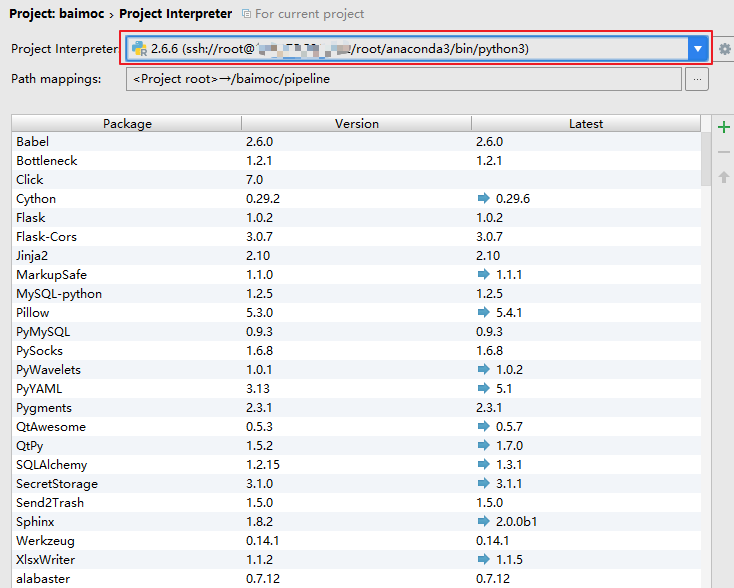The image size is (734, 588).
Task: Select the Jinja2 package row
Action: (356, 256)
